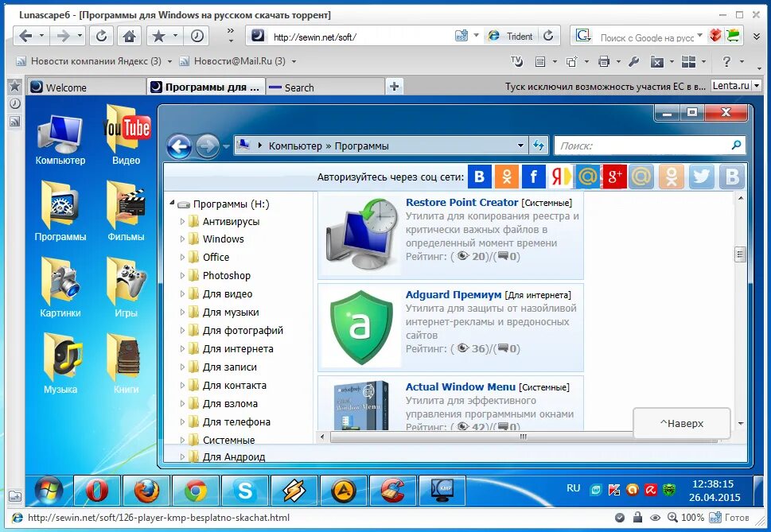Open the Фильмы folder icon
Screen dimensions: 771x532
(x=127, y=212)
